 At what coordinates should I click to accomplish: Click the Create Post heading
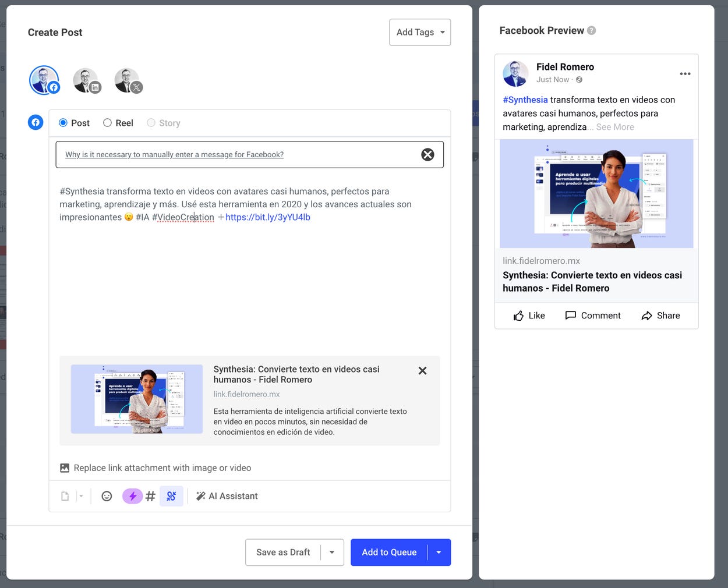tap(55, 33)
